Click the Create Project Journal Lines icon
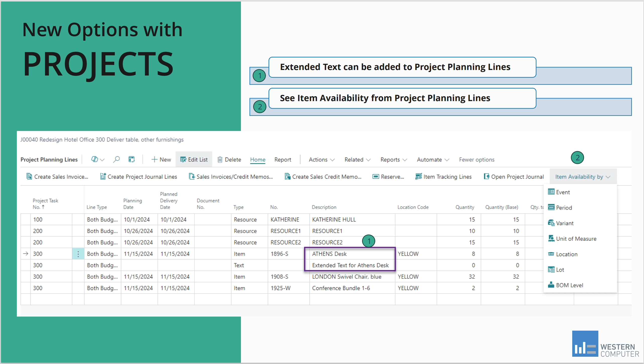 pyautogui.click(x=103, y=176)
